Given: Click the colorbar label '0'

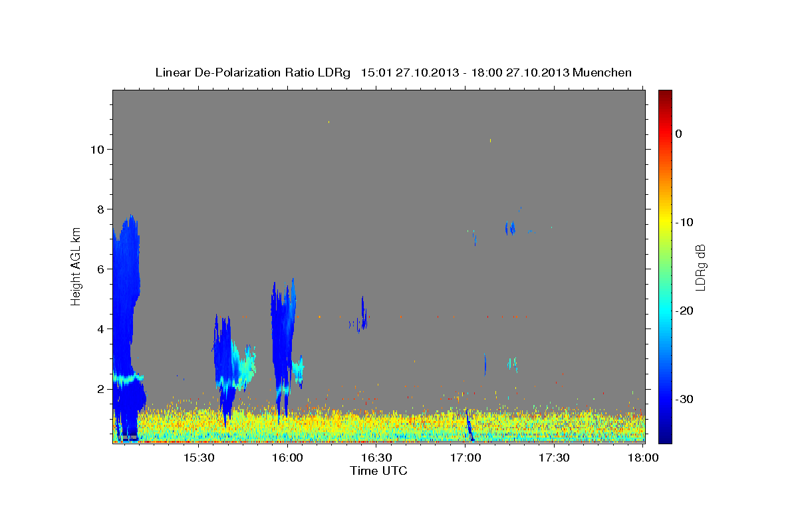Looking at the screenshot, I should [x=678, y=134].
